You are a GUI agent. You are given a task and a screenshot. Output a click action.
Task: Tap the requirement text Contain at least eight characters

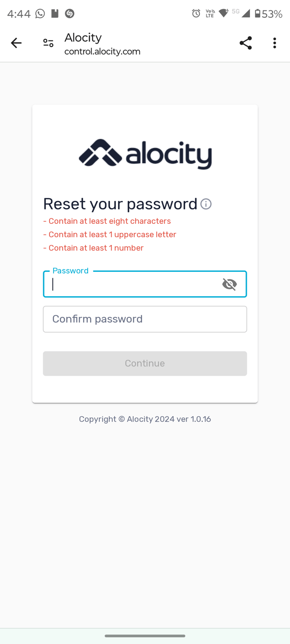click(x=107, y=221)
